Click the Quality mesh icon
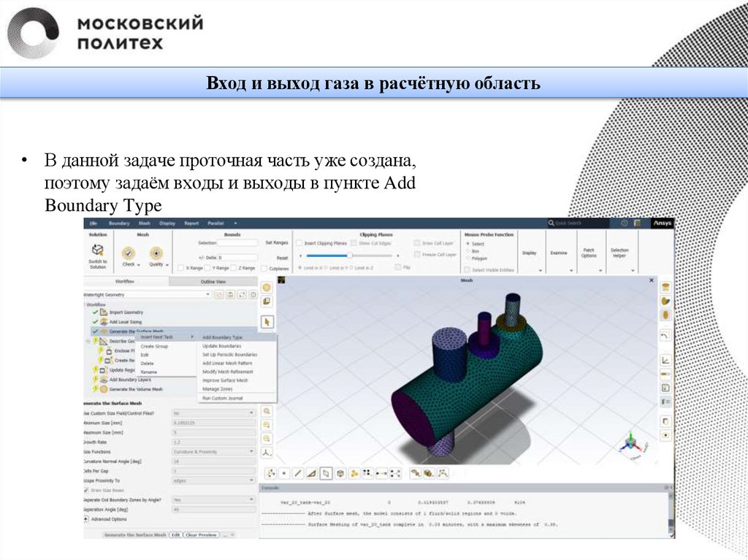The image size is (748, 560). pyautogui.click(x=156, y=253)
